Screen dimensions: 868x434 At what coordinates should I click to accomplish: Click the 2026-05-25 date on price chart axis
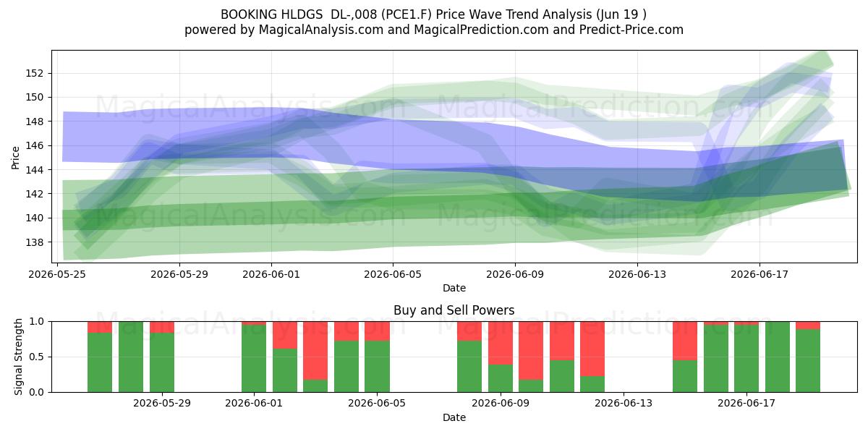pos(58,274)
